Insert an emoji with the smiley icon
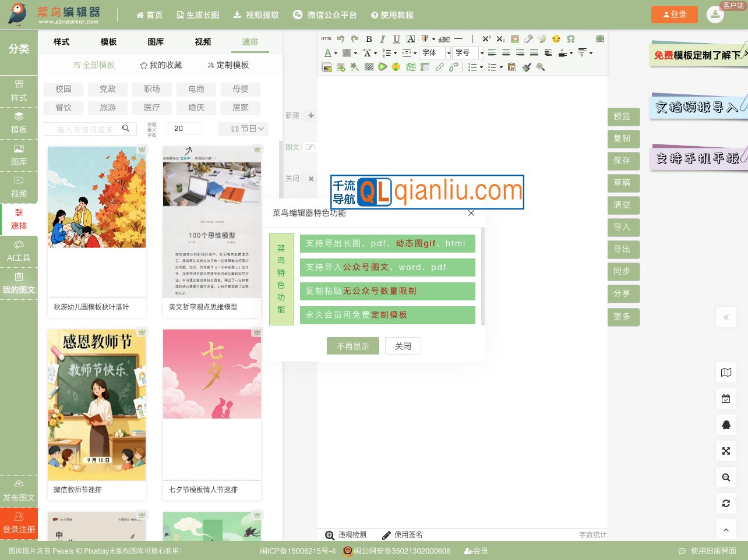The height and width of the screenshot is (560, 748). 556,39
